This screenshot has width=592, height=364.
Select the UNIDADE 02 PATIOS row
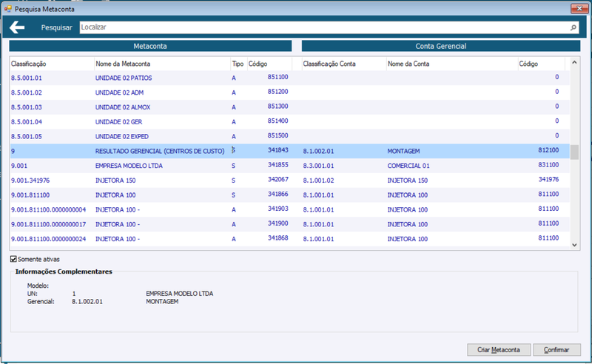coord(289,78)
